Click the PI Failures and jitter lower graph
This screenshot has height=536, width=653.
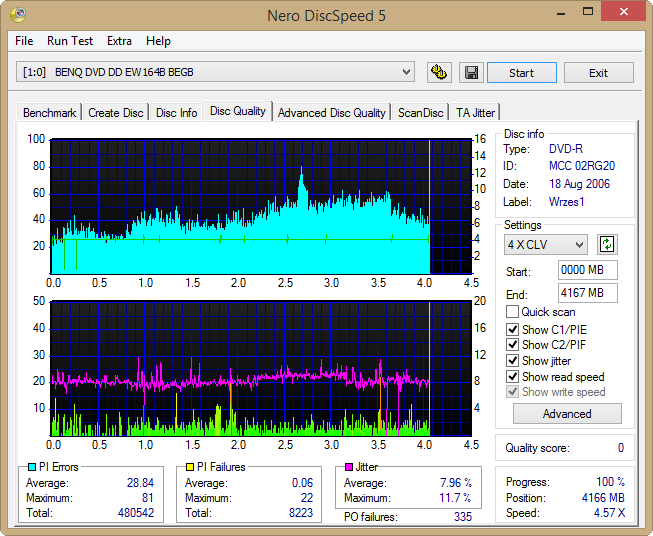(261, 368)
